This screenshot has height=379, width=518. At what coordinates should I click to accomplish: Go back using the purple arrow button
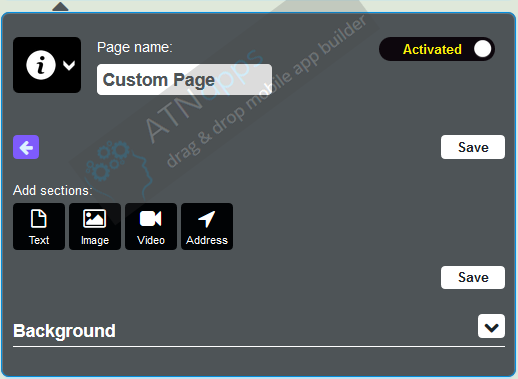[x=26, y=147]
